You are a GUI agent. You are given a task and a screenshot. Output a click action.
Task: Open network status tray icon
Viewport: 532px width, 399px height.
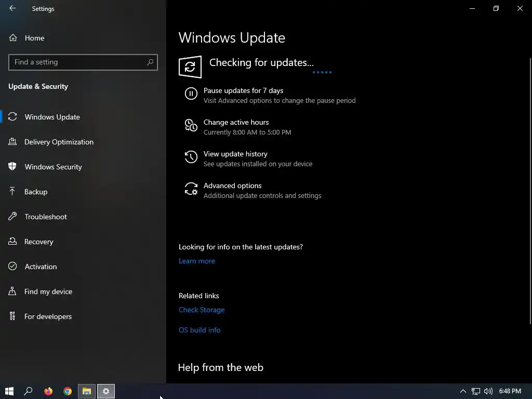click(x=476, y=391)
